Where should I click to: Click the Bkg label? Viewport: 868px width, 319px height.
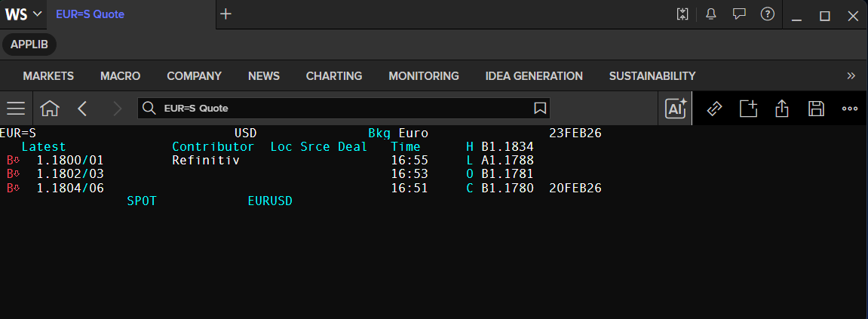(379, 133)
